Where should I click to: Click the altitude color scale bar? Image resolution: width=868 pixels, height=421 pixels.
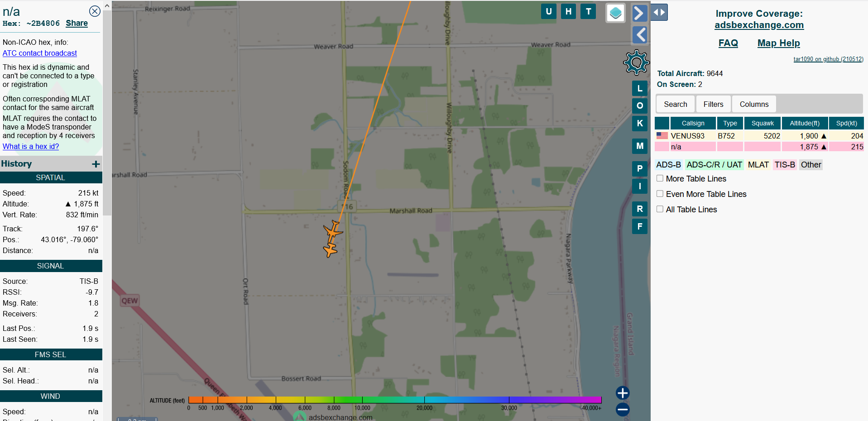pyautogui.click(x=394, y=400)
